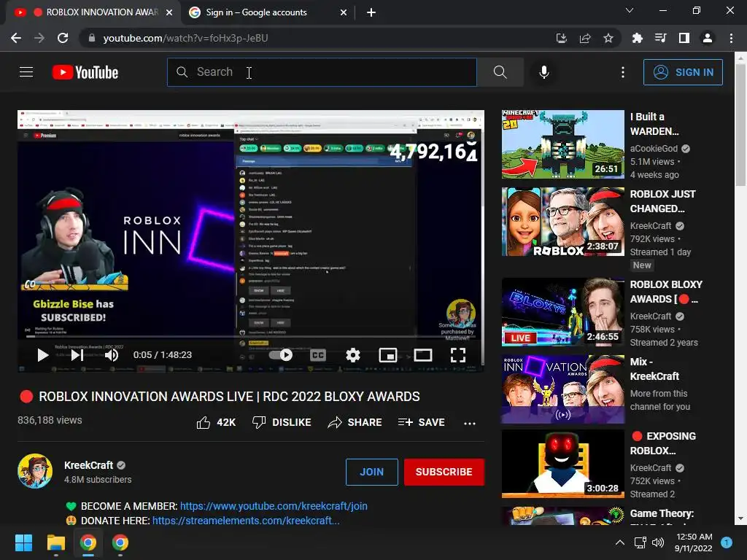Click the DISLIKE button
The height and width of the screenshot is (560, 747).
(x=282, y=422)
